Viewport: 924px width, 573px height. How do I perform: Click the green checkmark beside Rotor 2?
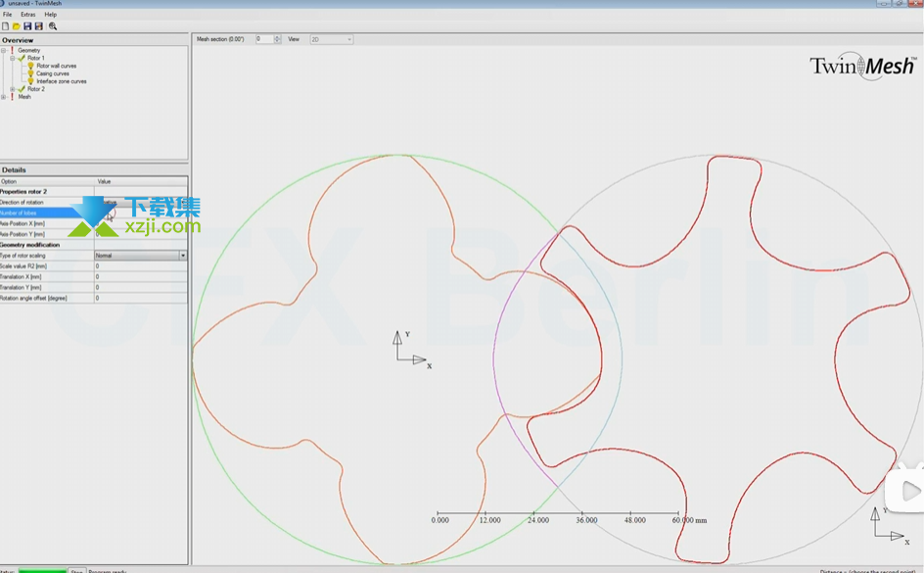[22, 89]
